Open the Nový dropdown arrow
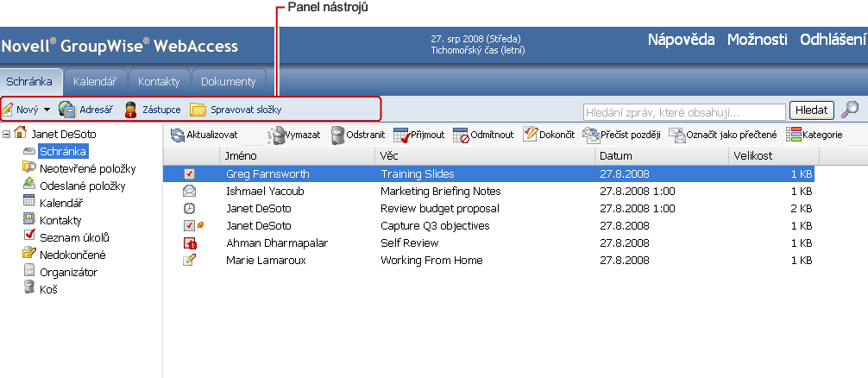This screenshot has height=378, width=868. 47,110
